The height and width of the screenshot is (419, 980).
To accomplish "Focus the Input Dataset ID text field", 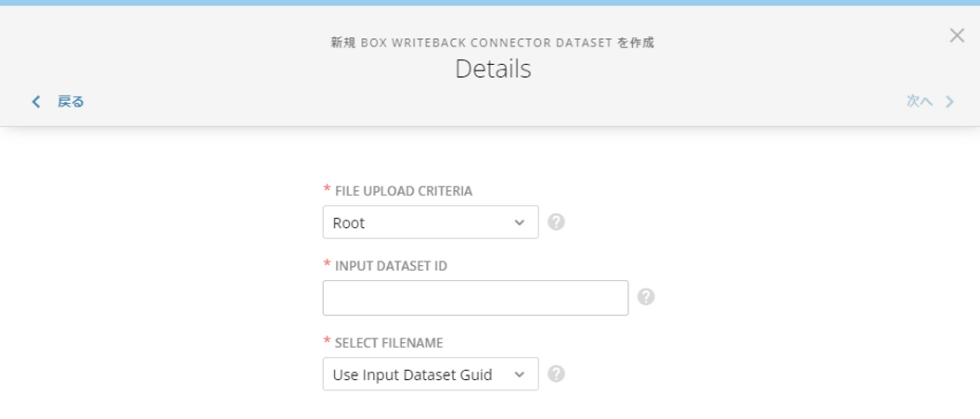I will [x=476, y=298].
